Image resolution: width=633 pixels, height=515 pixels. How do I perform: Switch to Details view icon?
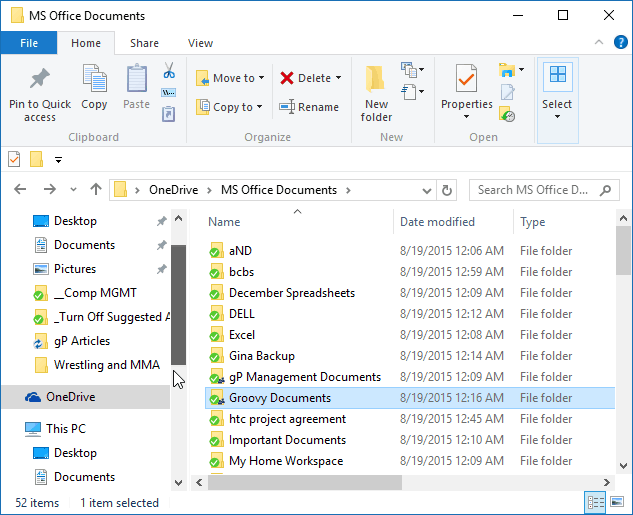coord(595,502)
